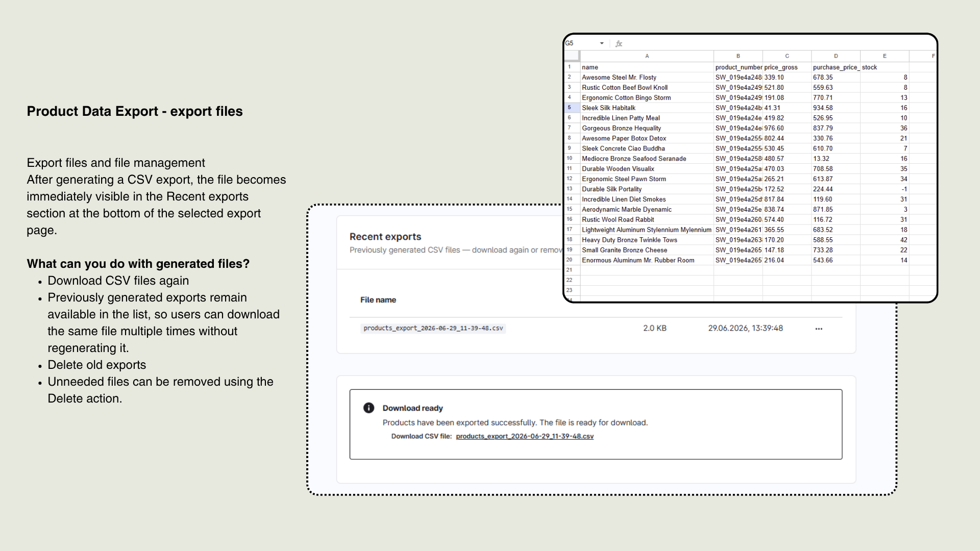Click the Download ready info icon
The height and width of the screenshot is (551, 980).
tap(369, 408)
